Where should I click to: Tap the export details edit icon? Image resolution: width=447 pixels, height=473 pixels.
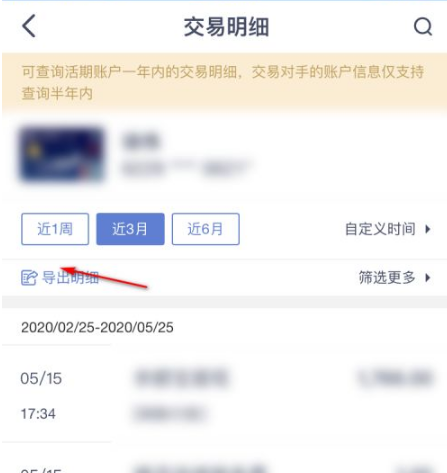(29, 277)
